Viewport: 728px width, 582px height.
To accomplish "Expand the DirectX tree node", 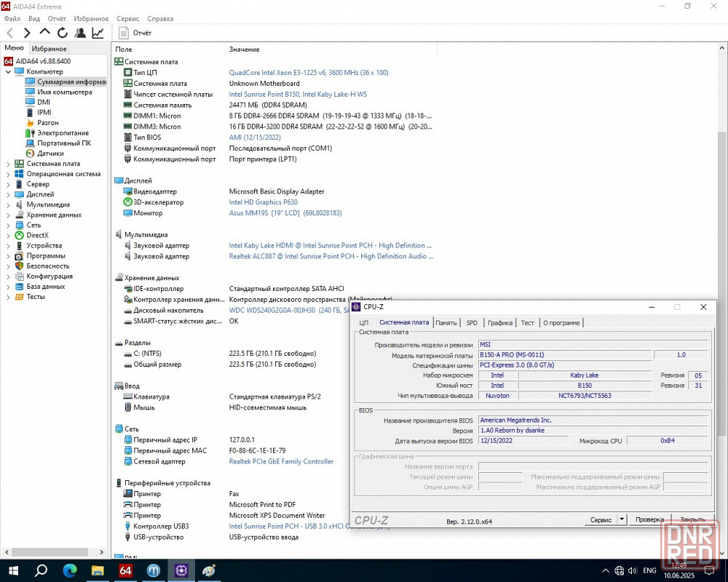I will tap(8, 235).
